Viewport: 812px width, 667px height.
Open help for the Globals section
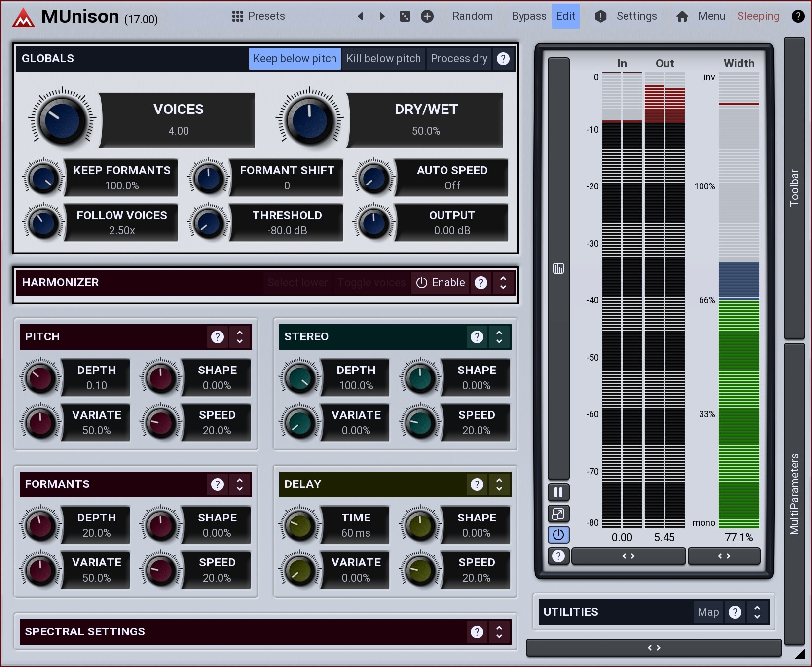point(503,59)
